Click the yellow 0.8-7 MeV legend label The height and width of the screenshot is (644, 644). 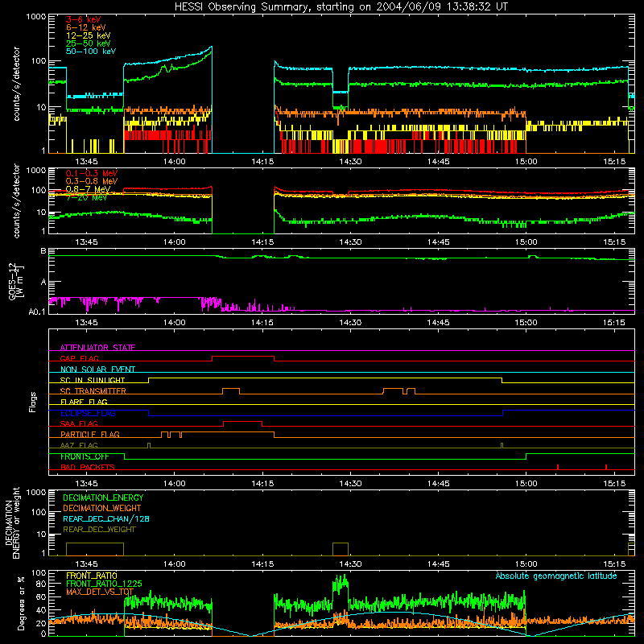[x=88, y=189]
